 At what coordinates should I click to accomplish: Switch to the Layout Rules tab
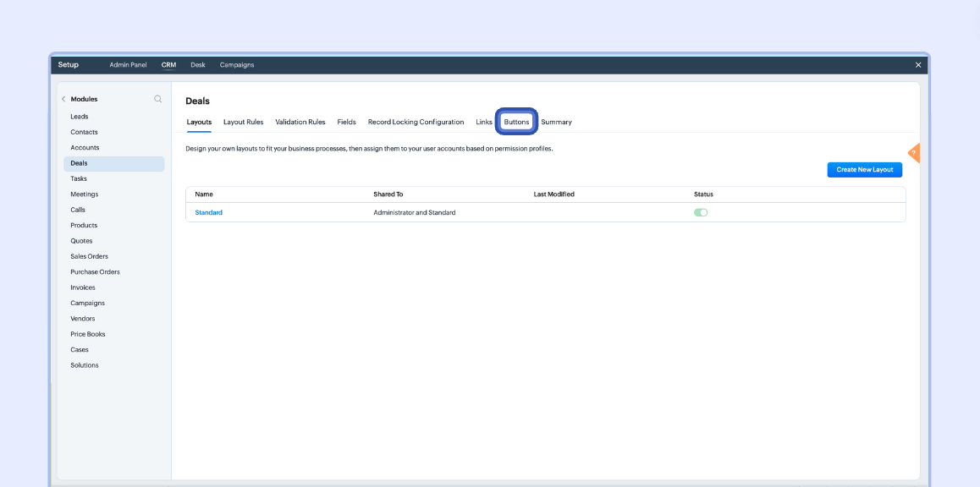pyautogui.click(x=243, y=122)
